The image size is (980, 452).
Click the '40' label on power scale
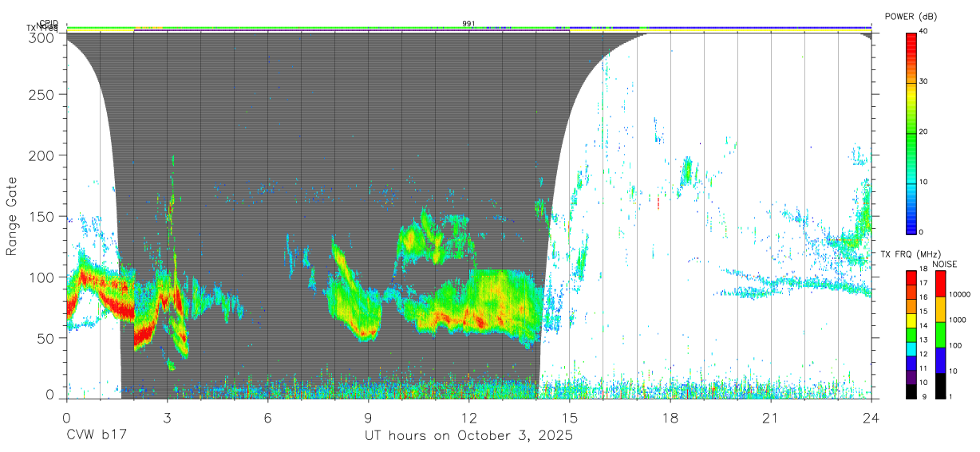(925, 32)
